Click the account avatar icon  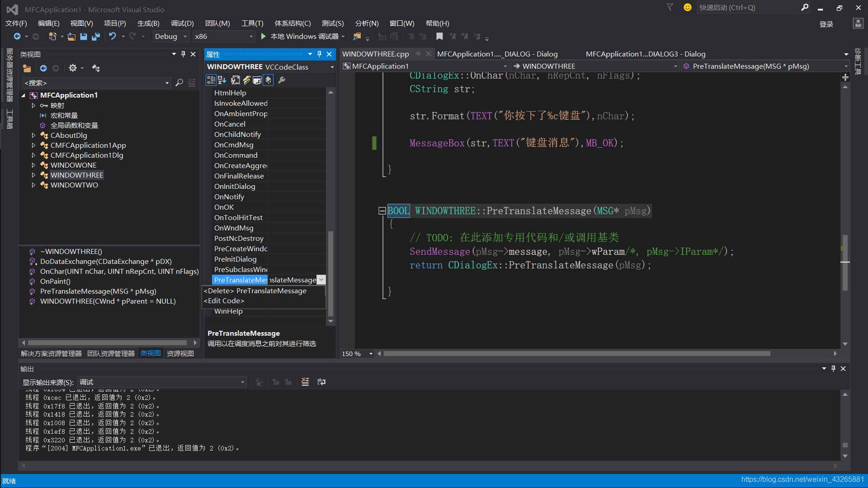(858, 23)
